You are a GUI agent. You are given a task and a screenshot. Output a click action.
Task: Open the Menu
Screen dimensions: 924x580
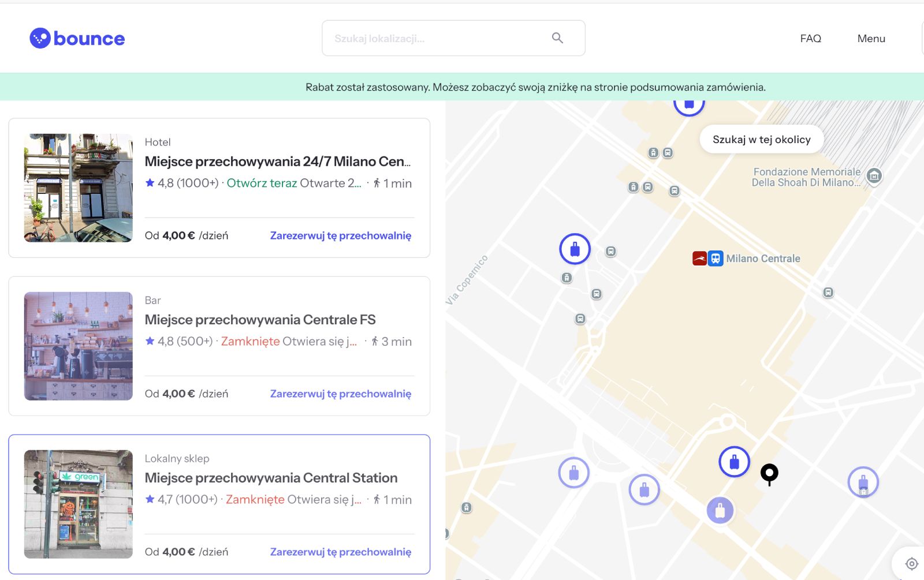(x=871, y=38)
